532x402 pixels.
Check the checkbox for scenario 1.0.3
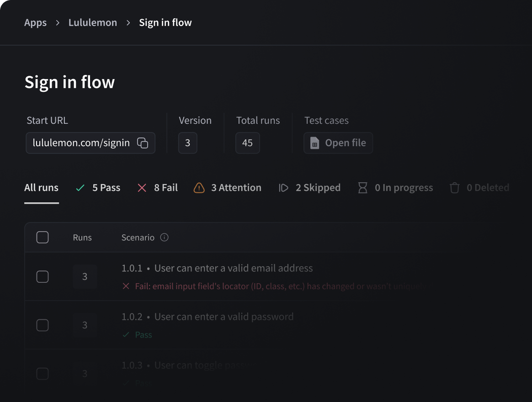[x=43, y=373]
